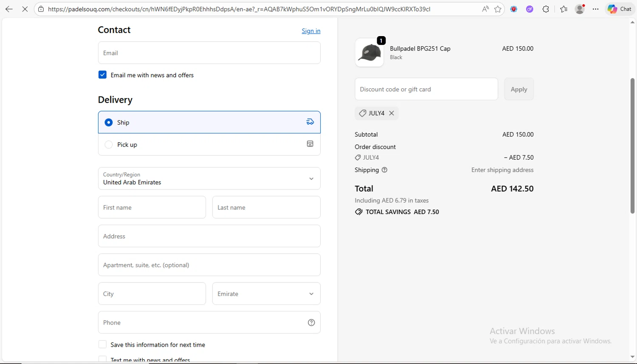
Task: Enable Text me with news and offers
Action: pos(102,359)
